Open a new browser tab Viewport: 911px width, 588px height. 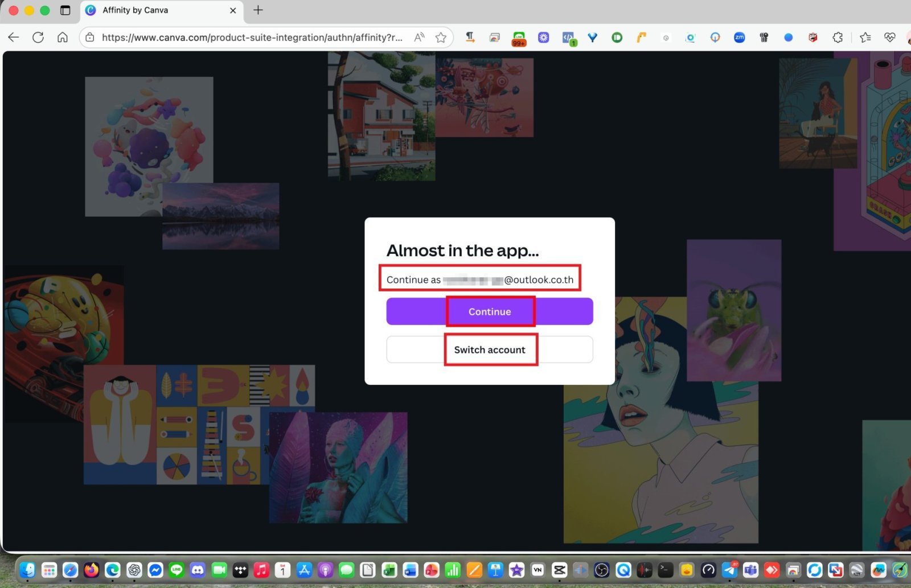coord(258,10)
